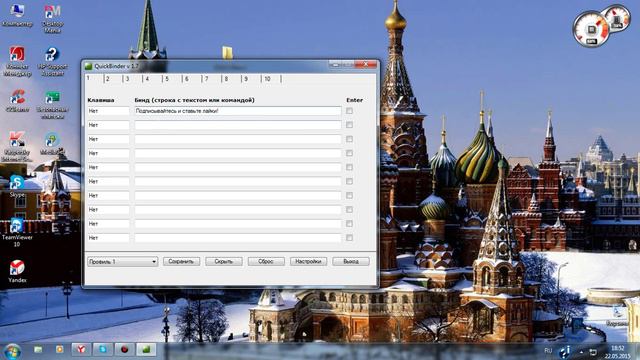
Task: Open the Desktop Mania shortcut
Action: click(52, 18)
